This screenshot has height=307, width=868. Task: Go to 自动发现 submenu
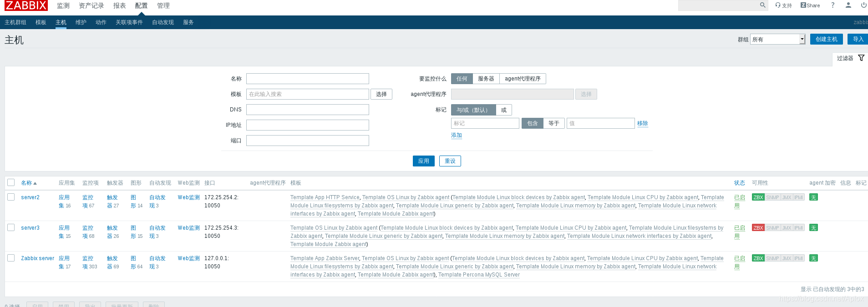[x=163, y=22]
